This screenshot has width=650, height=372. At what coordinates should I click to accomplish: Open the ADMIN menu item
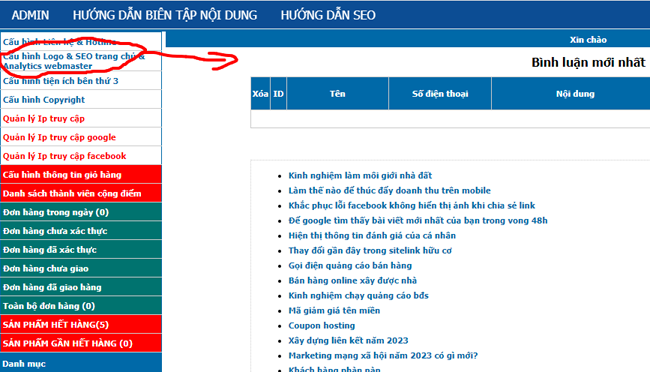(30, 15)
